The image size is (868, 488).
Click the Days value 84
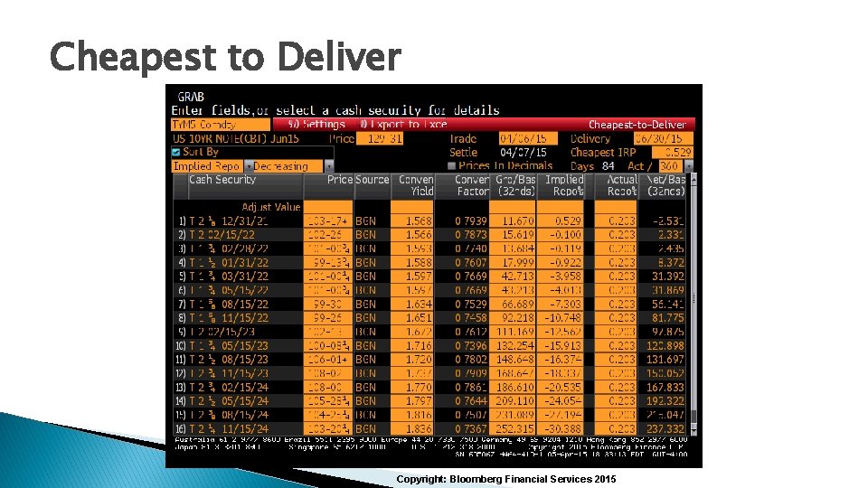[x=608, y=166]
